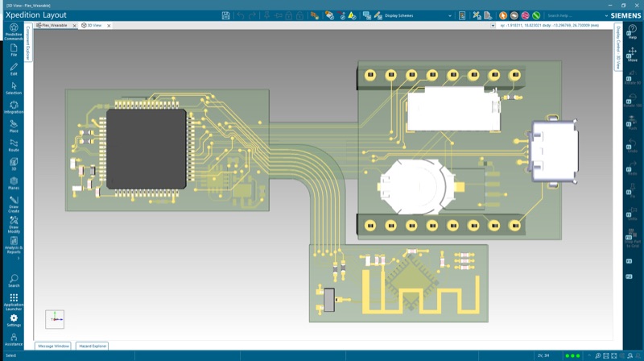
Task: Click the F5 Push action key
Action: (632, 123)
